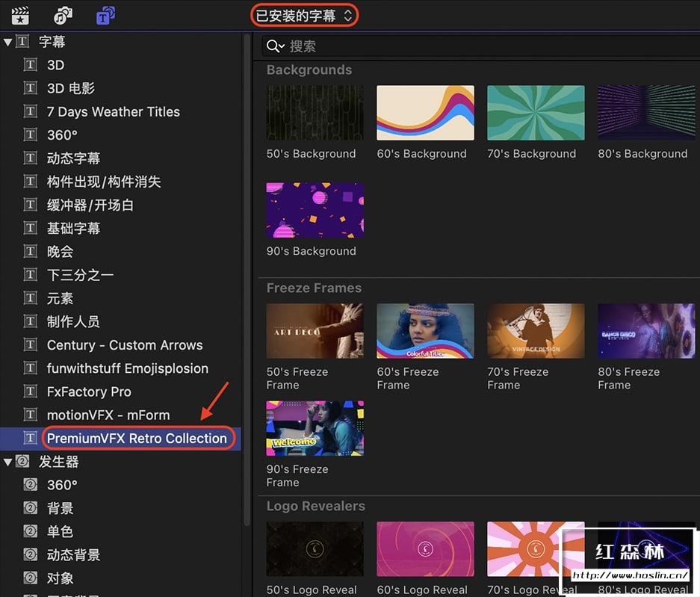Open the search magnifier filter menu
Viewport: 700px width, 597px height.
pyautogui.click(x=275, y=46)
